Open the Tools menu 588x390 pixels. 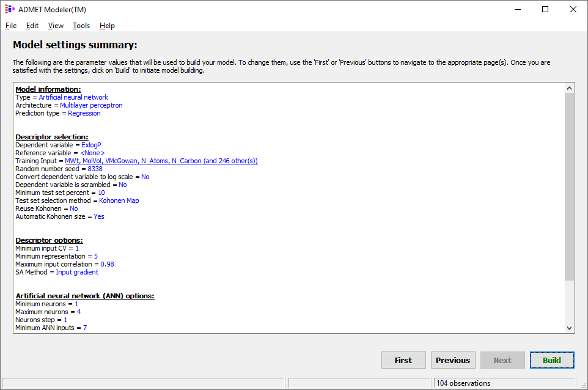(81, 26)
